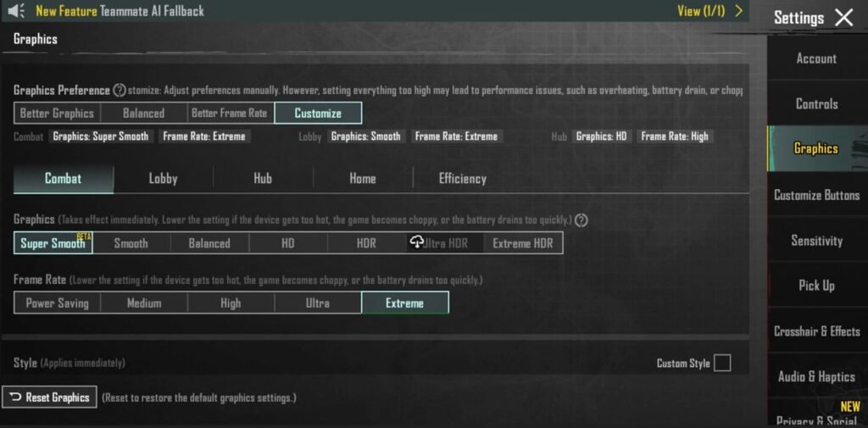Select Ultra frame rate
The width and height of the screenshot is (868, 428).
coord(317,303)
